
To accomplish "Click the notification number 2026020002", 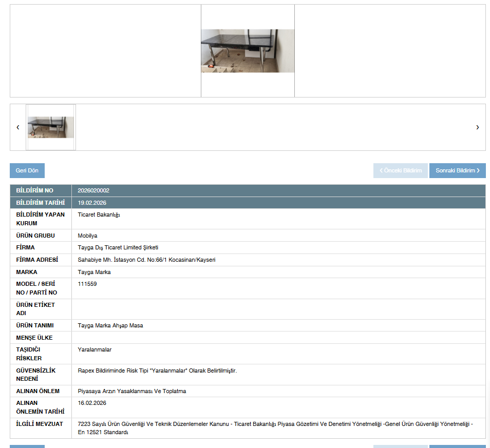I will 93,190.
